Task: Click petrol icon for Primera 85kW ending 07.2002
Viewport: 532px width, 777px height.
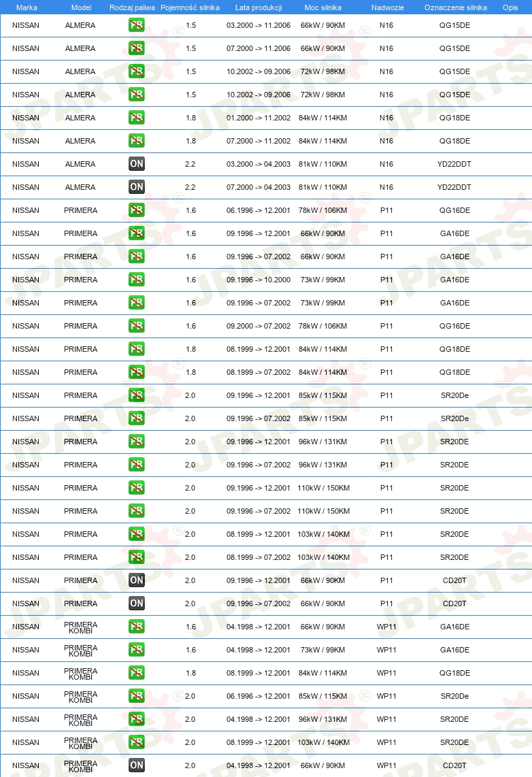Action: pyautogui.click(x=136, y=418)
